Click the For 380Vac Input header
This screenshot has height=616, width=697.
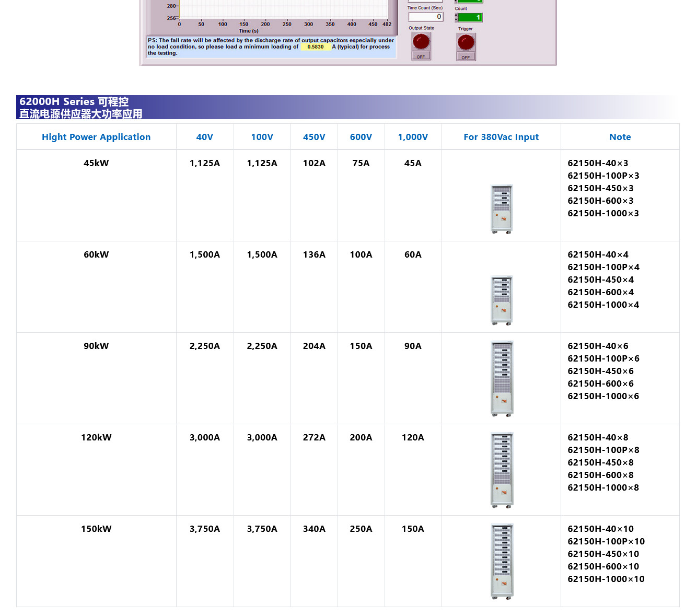tap(501, 137)
